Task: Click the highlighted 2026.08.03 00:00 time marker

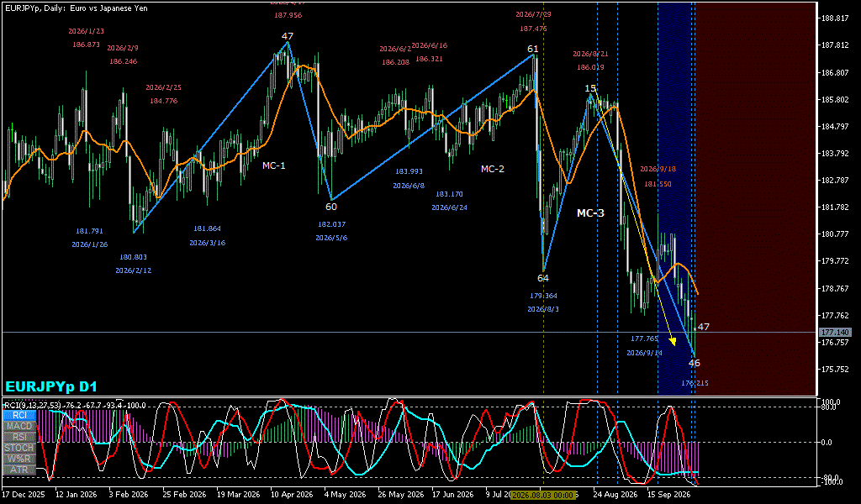Action: (542, 496)
